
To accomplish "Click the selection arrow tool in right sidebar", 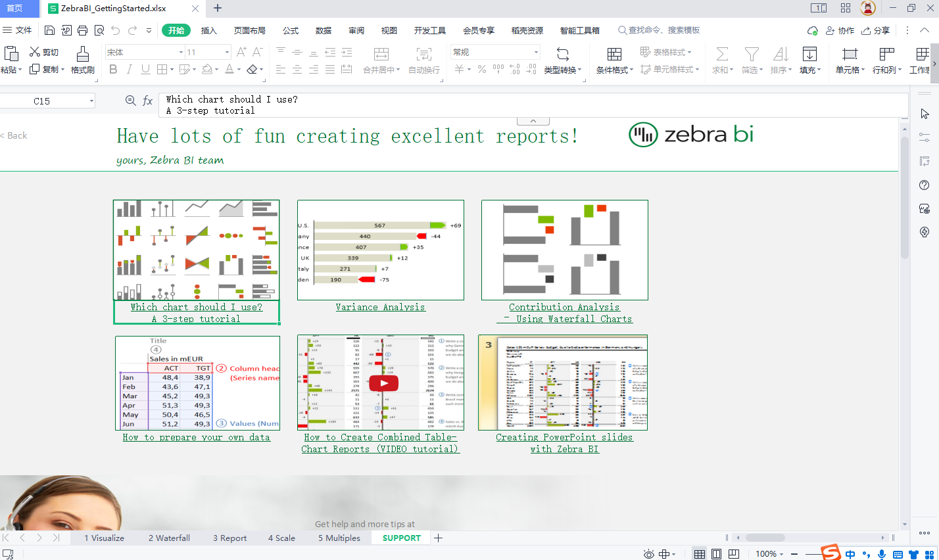I will 925,114.
